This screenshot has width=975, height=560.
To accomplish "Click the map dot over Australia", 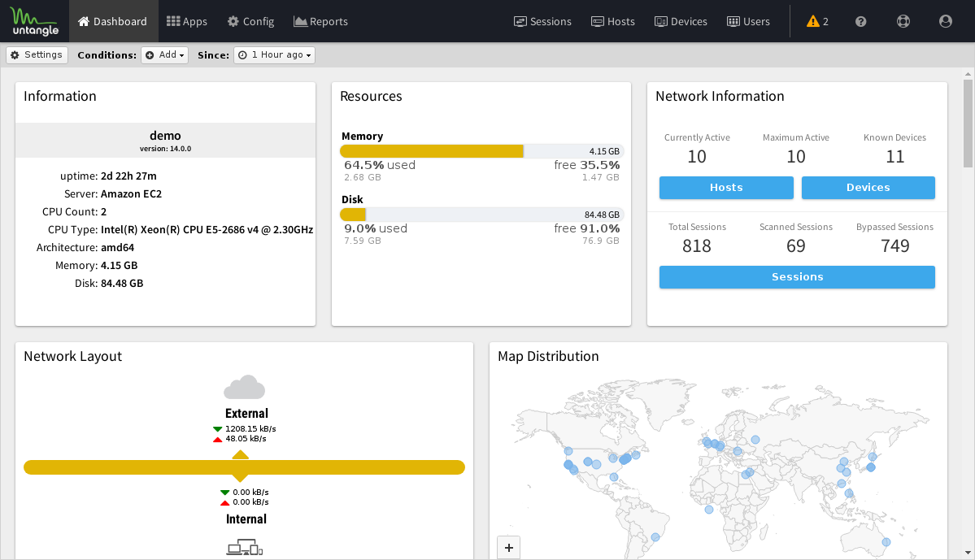I will click(x=886, y=542).
